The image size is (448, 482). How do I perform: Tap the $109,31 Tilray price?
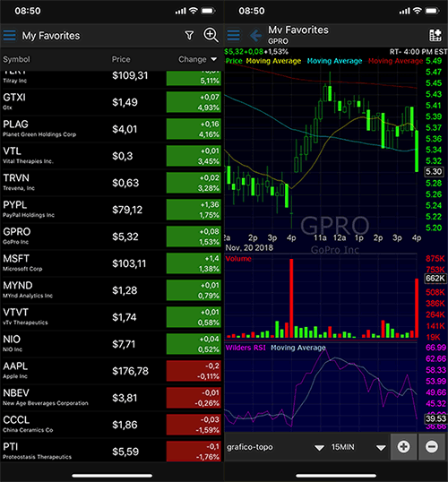130,75
